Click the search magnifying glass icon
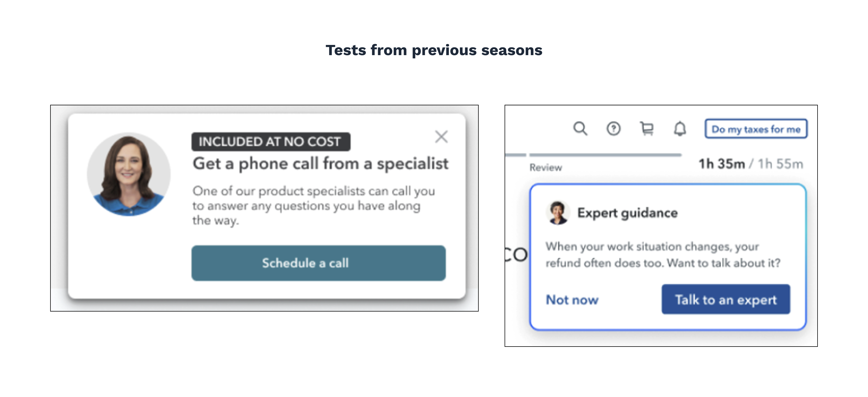This screenshot has width=868, height=397. point(580,128)
